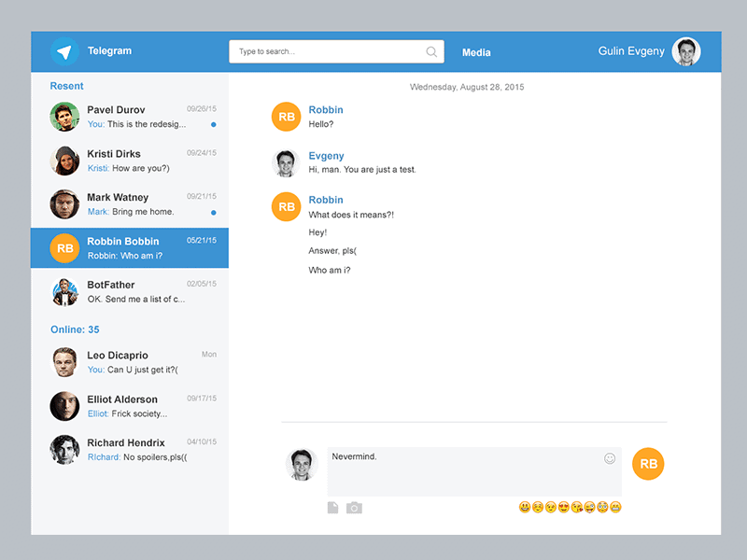Screen dimensions: 747x560
Task: Click the message box containing 'Nevermind.'
Action: [474, 471]
